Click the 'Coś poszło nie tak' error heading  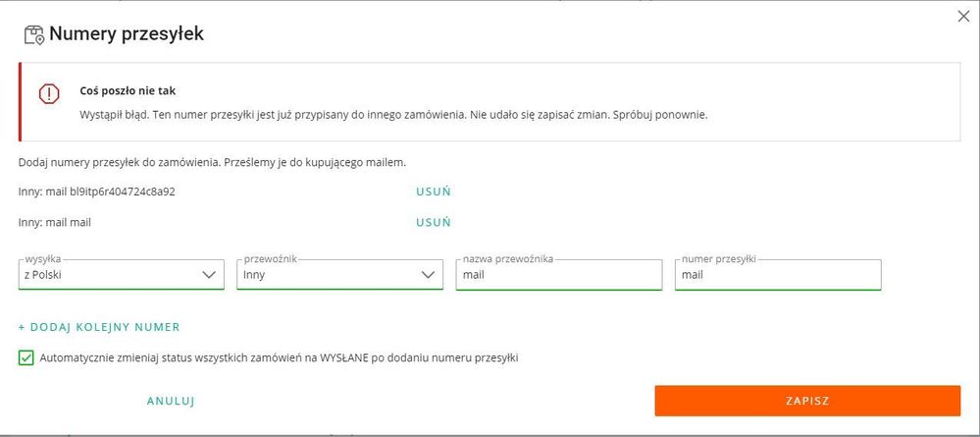pos(128,90)
